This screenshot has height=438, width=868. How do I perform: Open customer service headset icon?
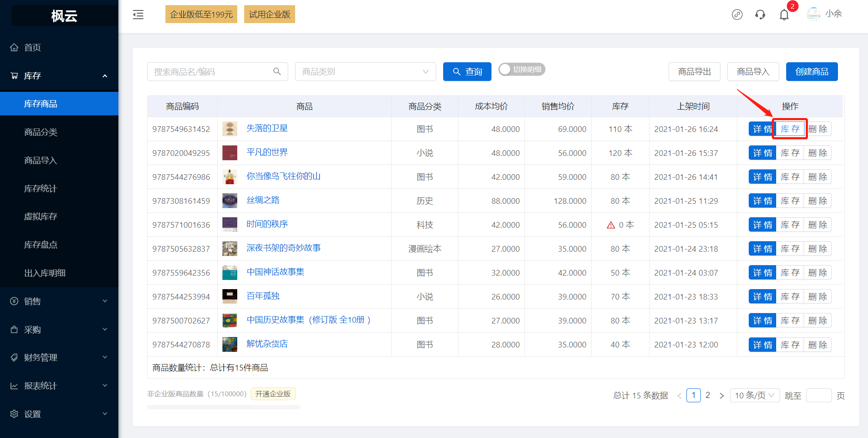tap(760, 14)
